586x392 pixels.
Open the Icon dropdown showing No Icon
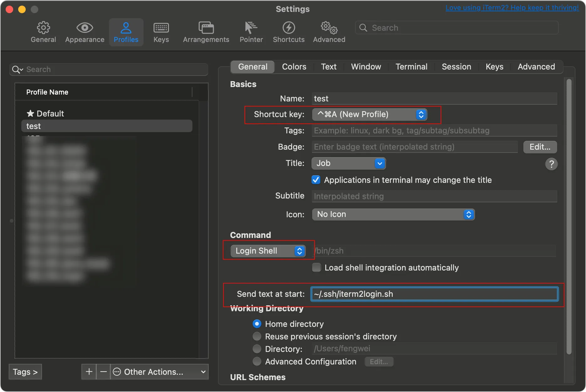(393, 214)
